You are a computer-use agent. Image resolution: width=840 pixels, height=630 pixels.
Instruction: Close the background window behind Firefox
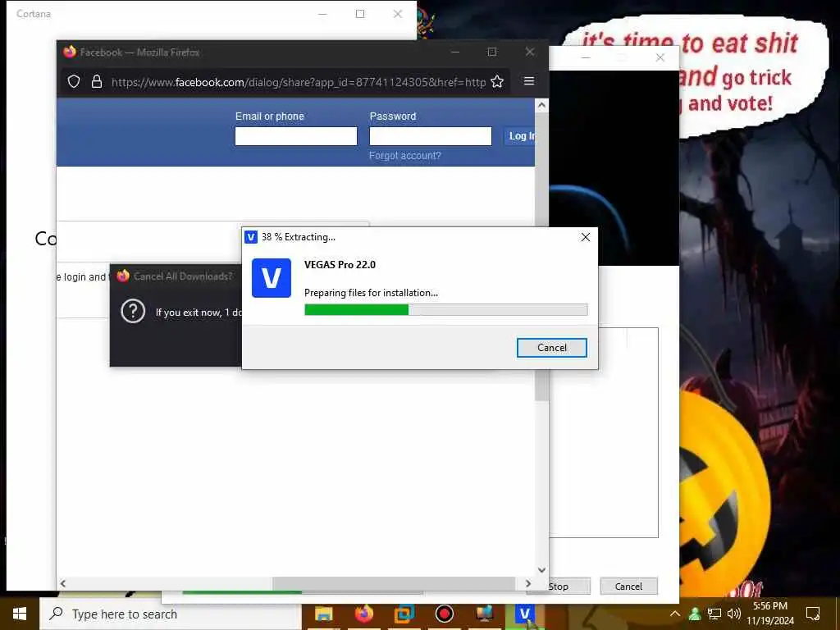(x=660, y=57)
